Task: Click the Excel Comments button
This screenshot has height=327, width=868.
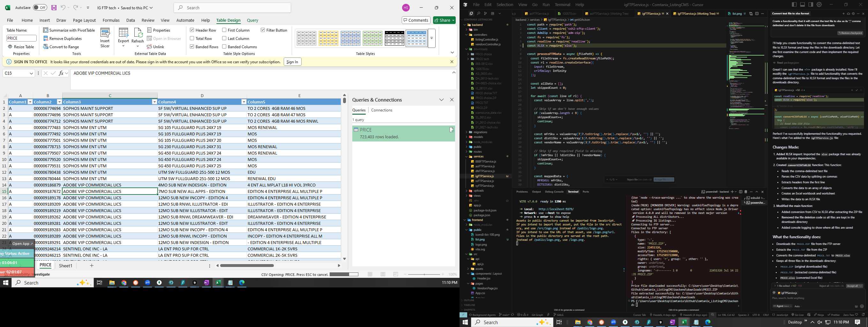Action: [416, 20]
